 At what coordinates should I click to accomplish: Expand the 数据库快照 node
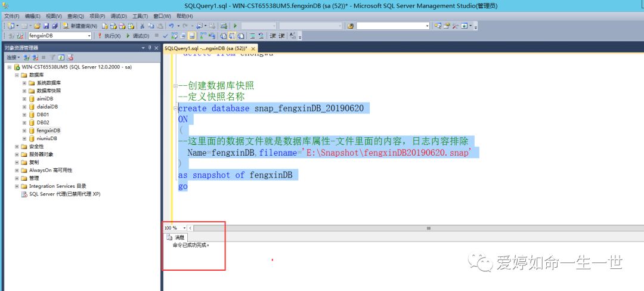point(24,91)
